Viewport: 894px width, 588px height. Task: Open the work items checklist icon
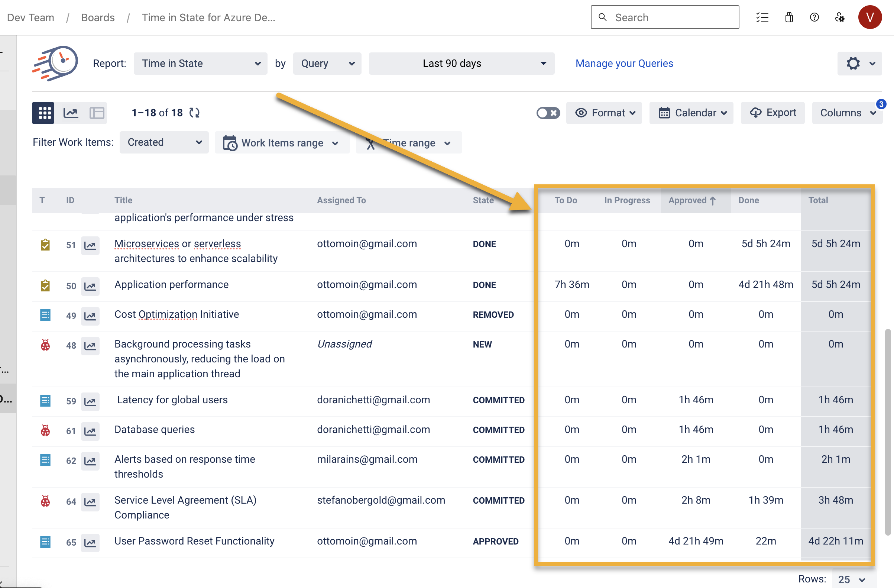coord(762,17)
